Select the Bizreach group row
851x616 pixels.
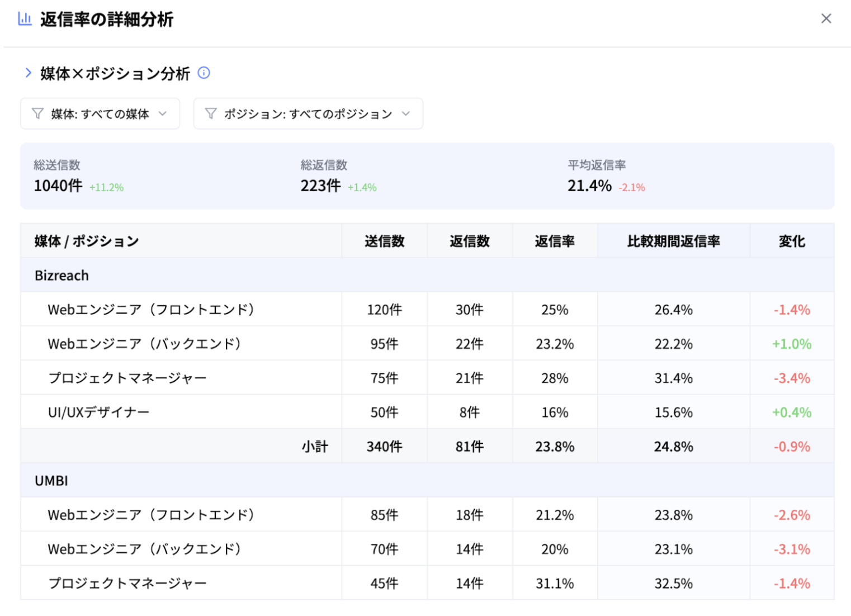pos(62,276)
